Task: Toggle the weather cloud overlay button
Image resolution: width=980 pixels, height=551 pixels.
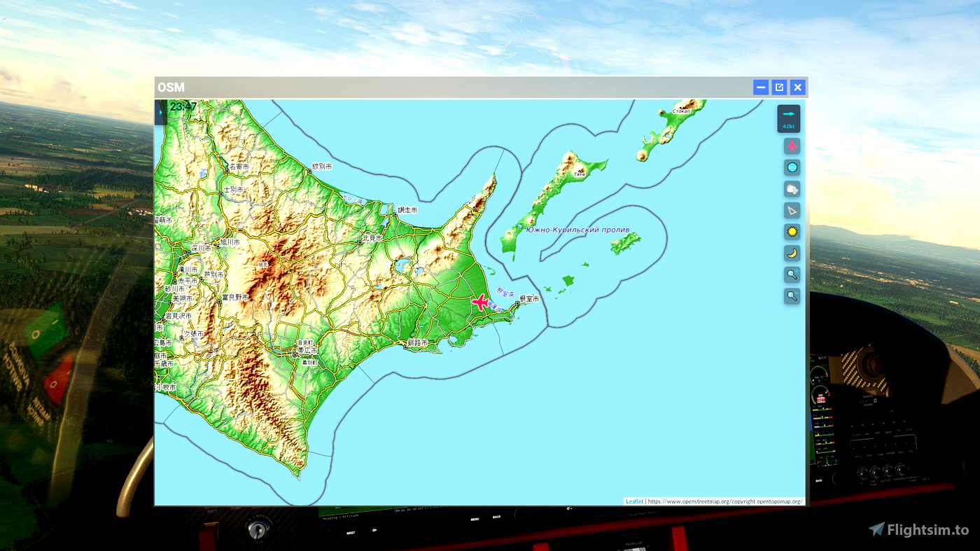Action: point(792,189)
